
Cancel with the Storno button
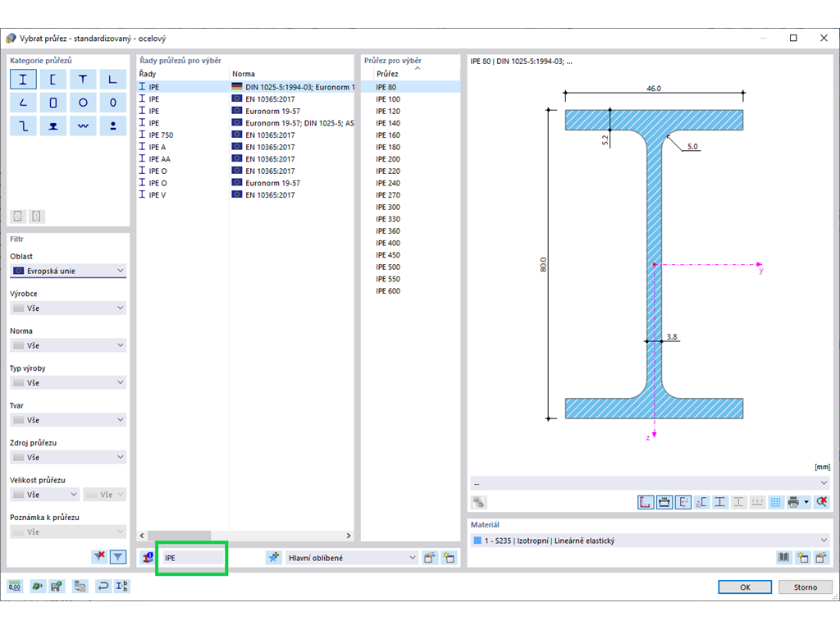806,587
